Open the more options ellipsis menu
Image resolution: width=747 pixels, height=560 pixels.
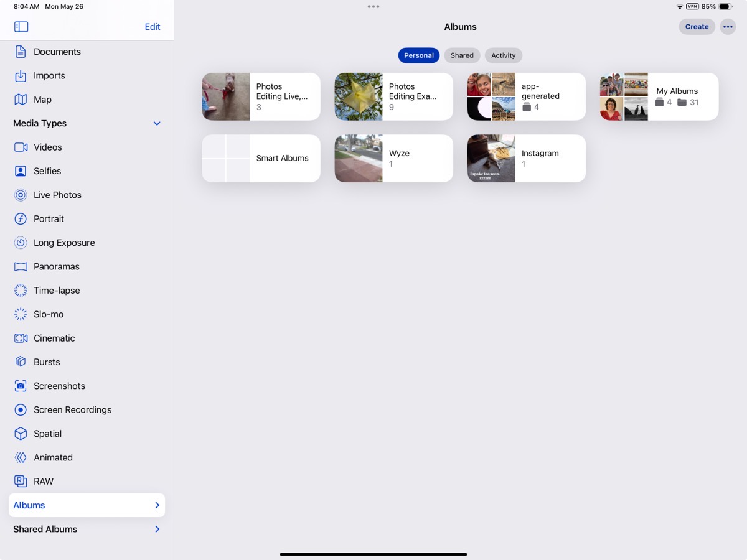pos(727,27)
